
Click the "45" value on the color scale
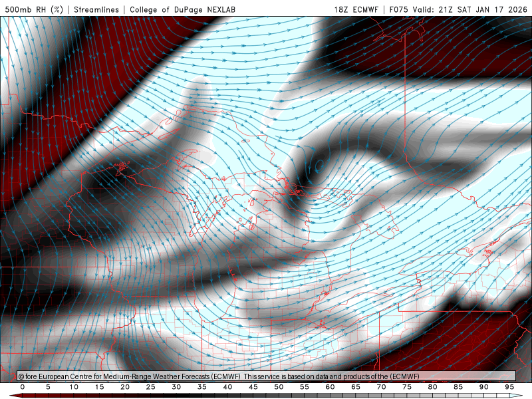coord(253,387)
